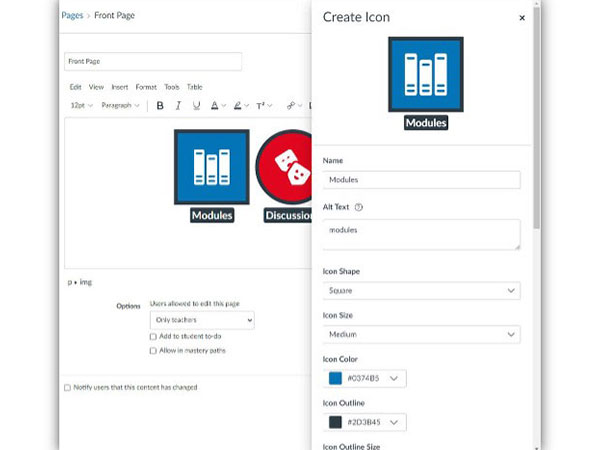Toggle bold formatting in the editor toolbar
Viewport: 600px width, 450px height.
(160, 105)
